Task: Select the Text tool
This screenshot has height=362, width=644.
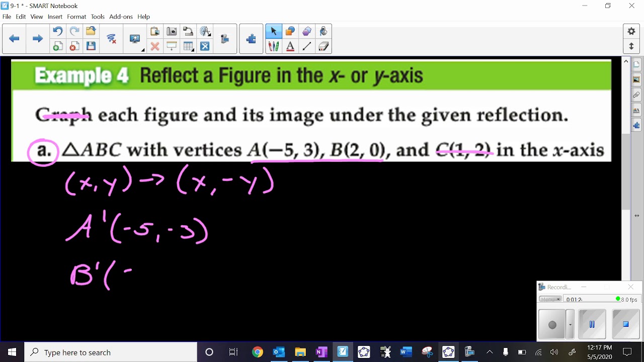Action: 290,46
